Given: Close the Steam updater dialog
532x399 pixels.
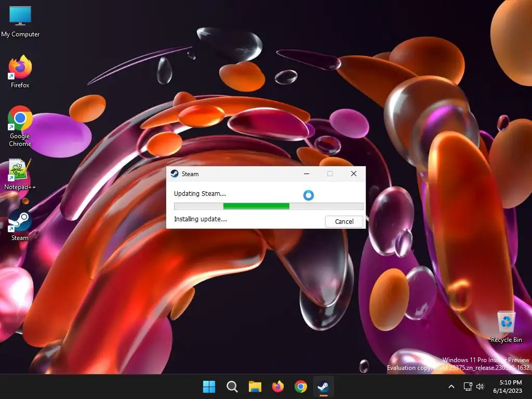Looking at the screenshot, I should tap(353, 174).
